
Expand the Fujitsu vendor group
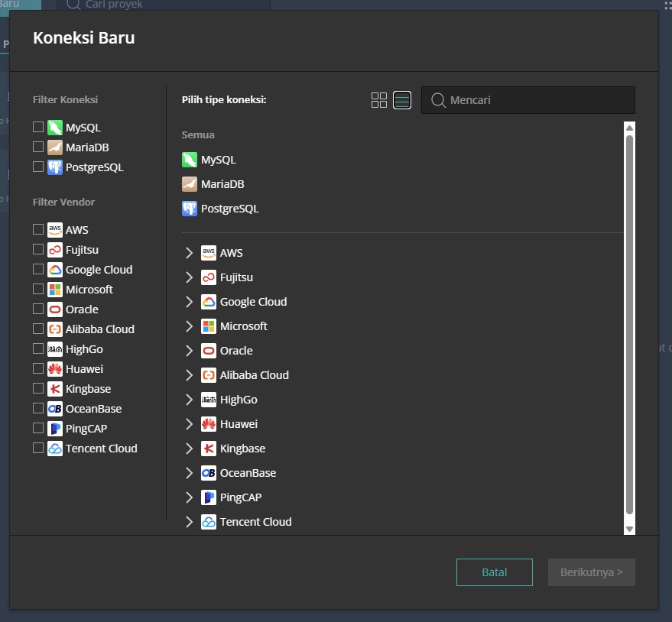click(x=189, y=277)
